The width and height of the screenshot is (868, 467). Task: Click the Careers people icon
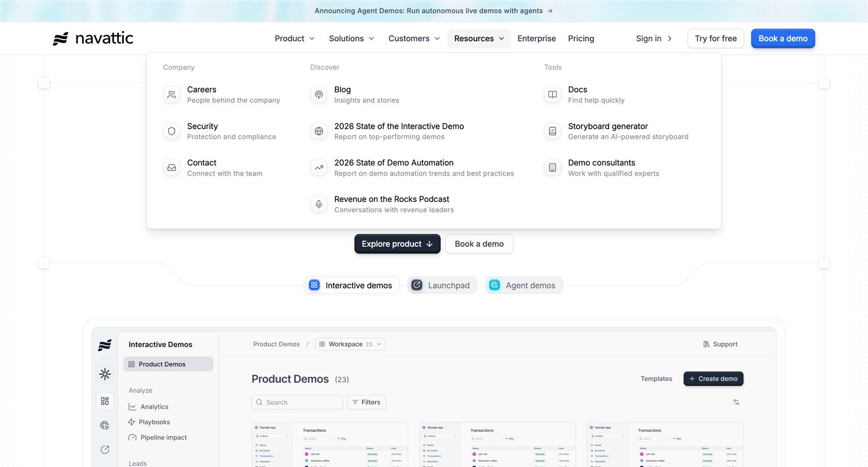click(x=172, y=95)
